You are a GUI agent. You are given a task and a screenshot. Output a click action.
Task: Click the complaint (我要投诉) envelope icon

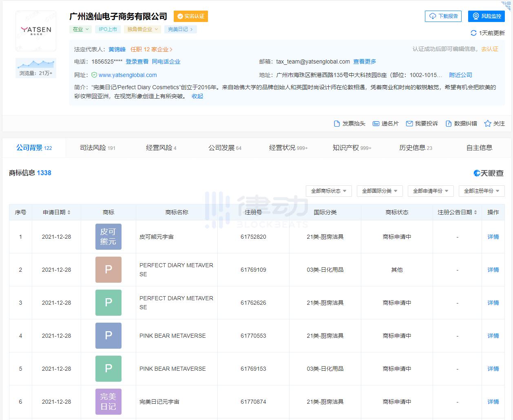click(x=409, y=123)
